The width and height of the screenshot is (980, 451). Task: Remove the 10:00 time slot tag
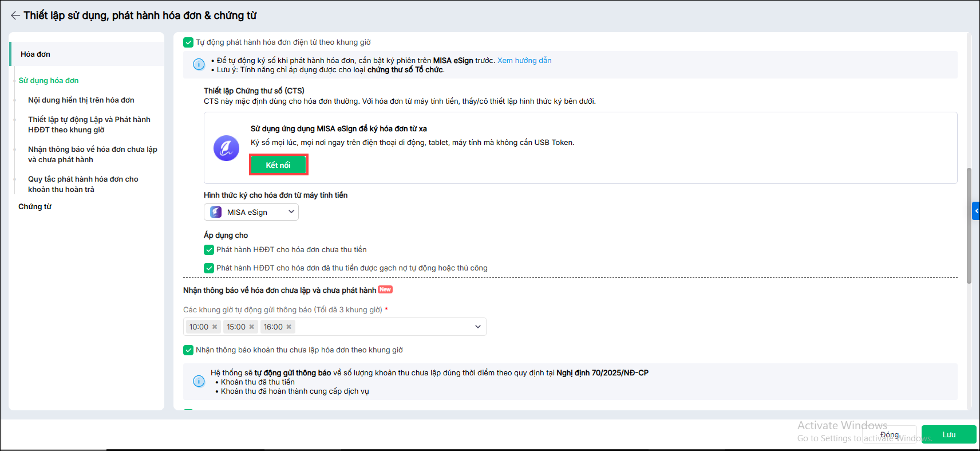(x=215, y=327)
